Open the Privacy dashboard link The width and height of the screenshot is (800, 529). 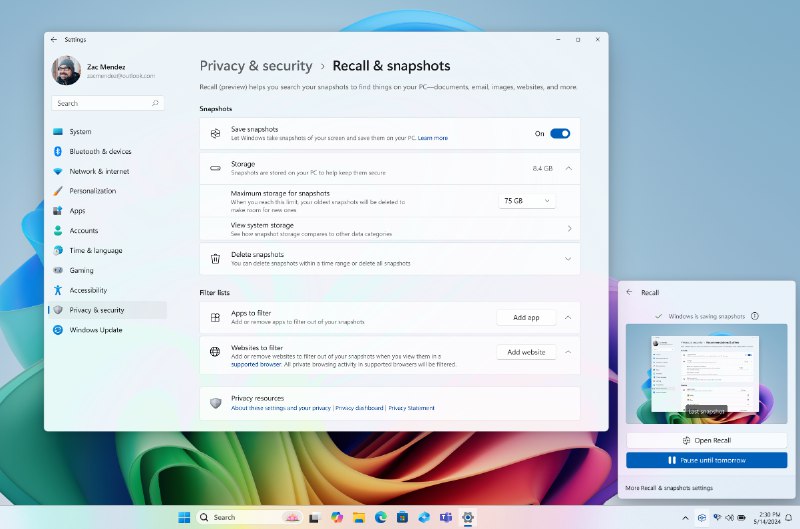(x=359, y=408)
